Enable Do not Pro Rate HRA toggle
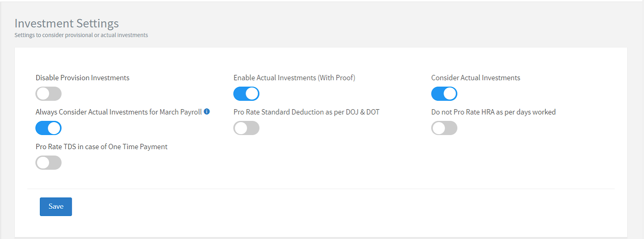Image resolution: width=644 pixels, height=239 pixels. (x=444, y=128)
